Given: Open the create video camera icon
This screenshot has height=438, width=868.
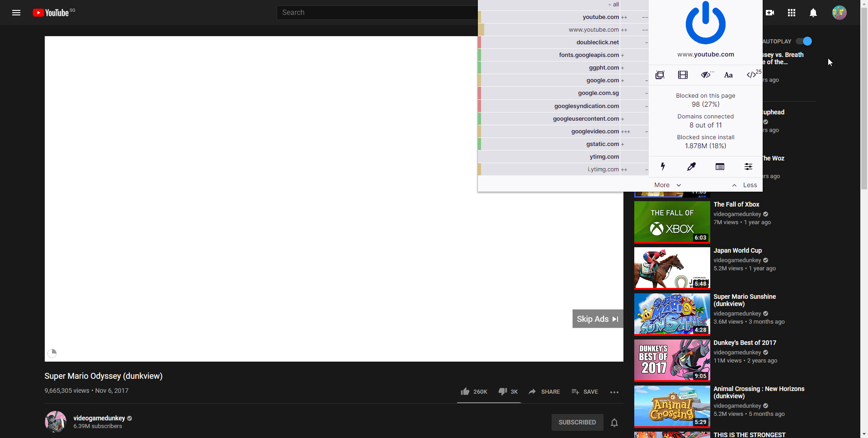Looking at the screenshot, I should (x=770, y=13).
